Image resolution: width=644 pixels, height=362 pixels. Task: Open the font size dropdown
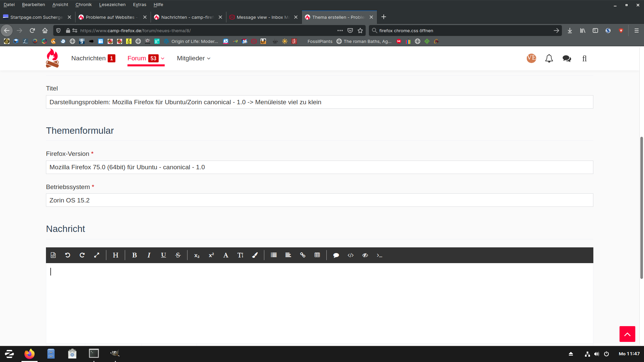[x=240, y=255]
